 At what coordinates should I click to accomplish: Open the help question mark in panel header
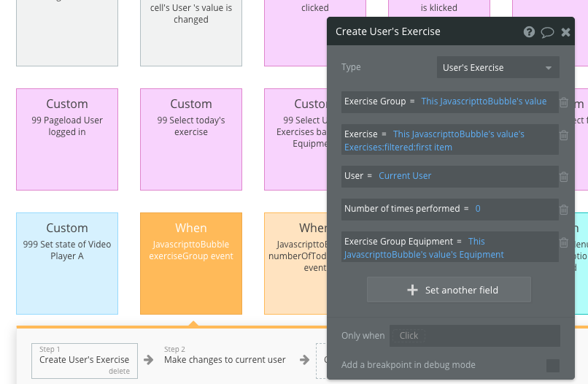pyautogui.click(x=529, y=32)
